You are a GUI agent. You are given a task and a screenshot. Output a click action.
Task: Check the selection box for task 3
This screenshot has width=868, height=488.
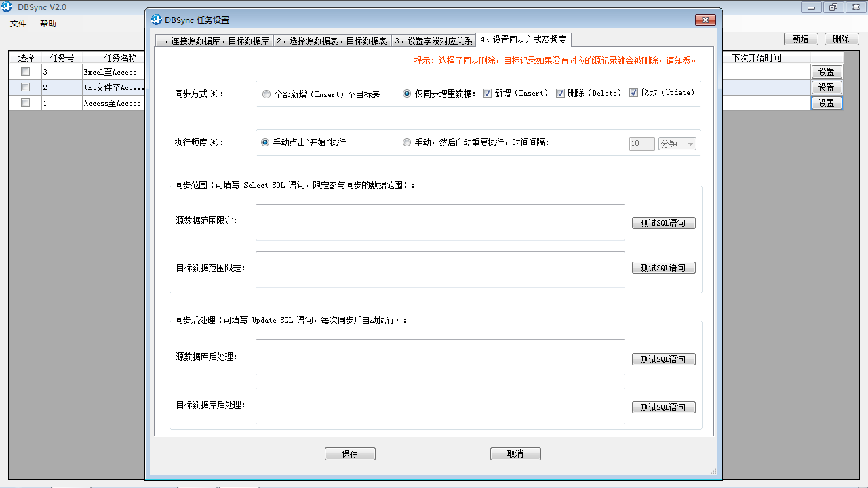point(24,71)
